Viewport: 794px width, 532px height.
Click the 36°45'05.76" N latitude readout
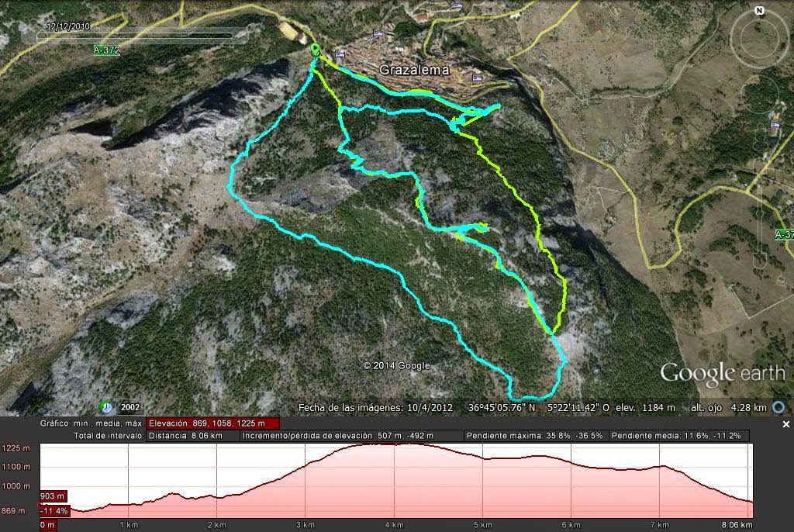(502, 407)
